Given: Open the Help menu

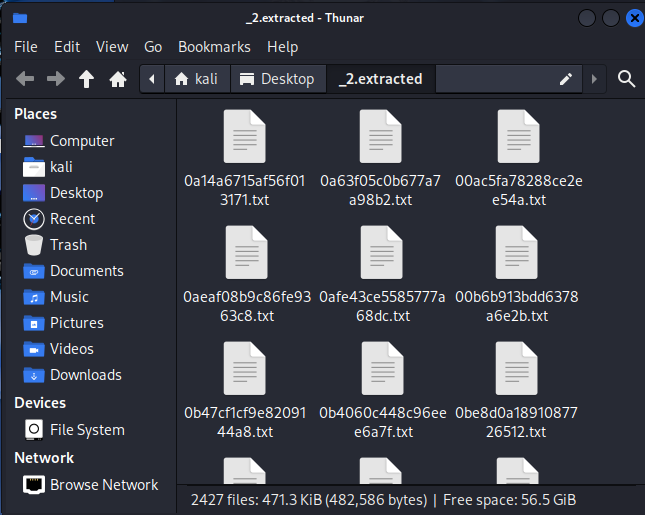Looking at the screenshot, I should point(283,47).
